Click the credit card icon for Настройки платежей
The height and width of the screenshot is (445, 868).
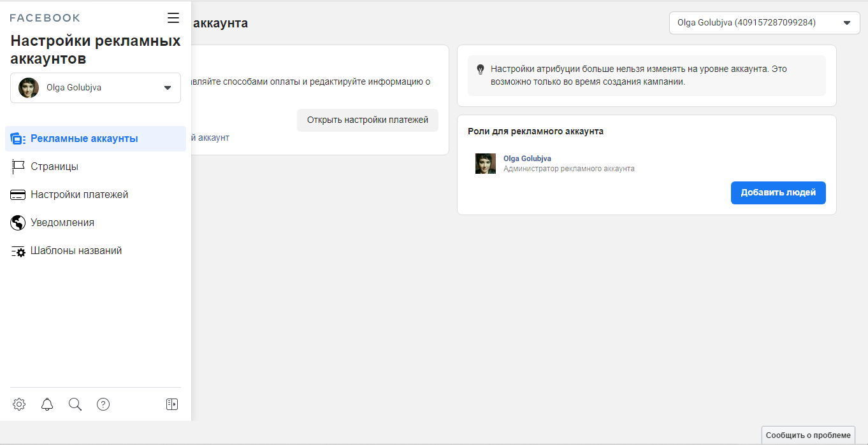(18, 195)
